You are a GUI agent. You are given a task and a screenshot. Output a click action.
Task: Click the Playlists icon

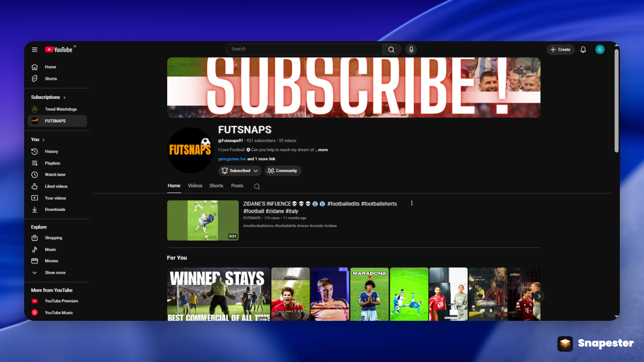pyautogui.click(x=34, y=163)
